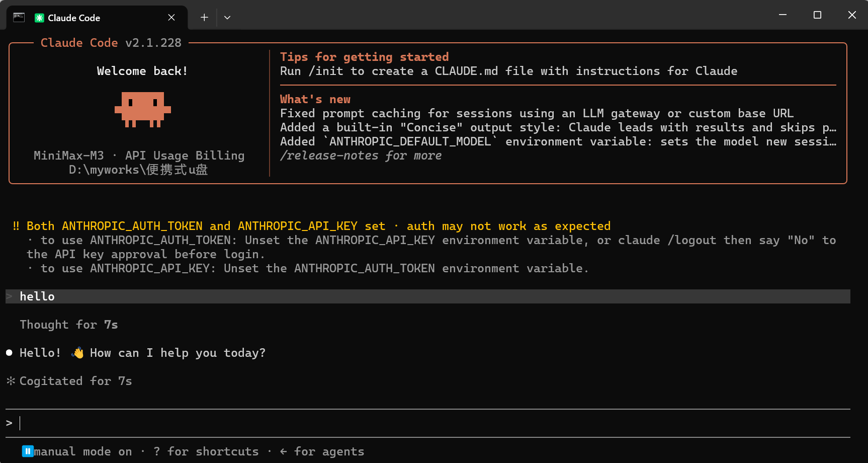Image resolution: width=868 pixels, height=463 pixels.
Task: Click the 'Tips for getting started' heading
Action: (x=365, y=57)
